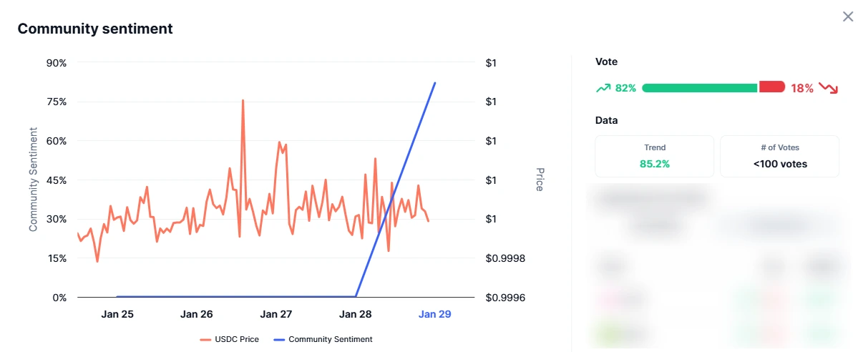This screenshot has width=868, height=352.
Task: Click the blue Community Sentiment legend line
Action: tap(279, 339)
